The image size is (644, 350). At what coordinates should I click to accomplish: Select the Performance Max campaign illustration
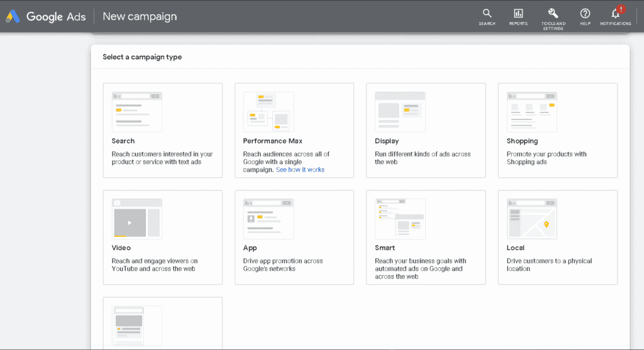tap(268, 112)
